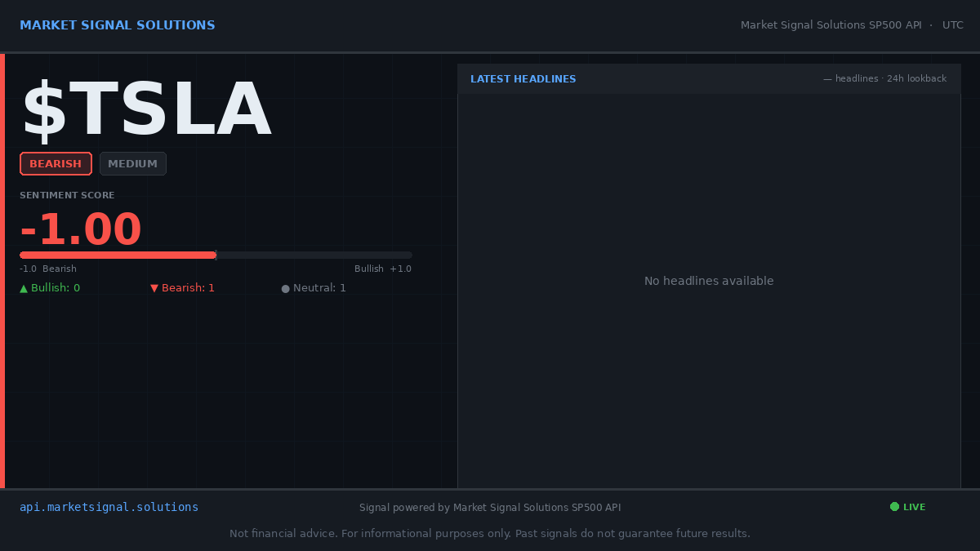The height and width of the screenshot is (551, 980).
Task: Click the 'Bullish +1.0' scale label
Action: pos(383,269)
